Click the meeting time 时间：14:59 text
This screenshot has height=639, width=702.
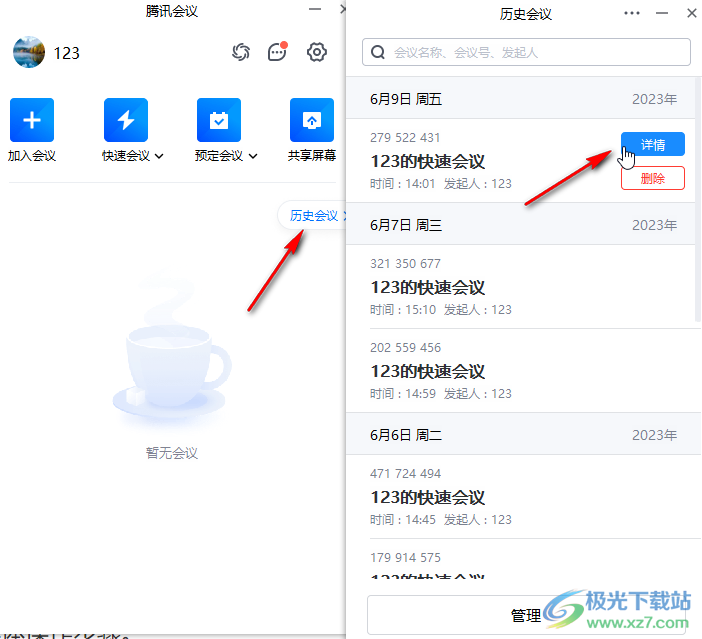click(403, 394)
